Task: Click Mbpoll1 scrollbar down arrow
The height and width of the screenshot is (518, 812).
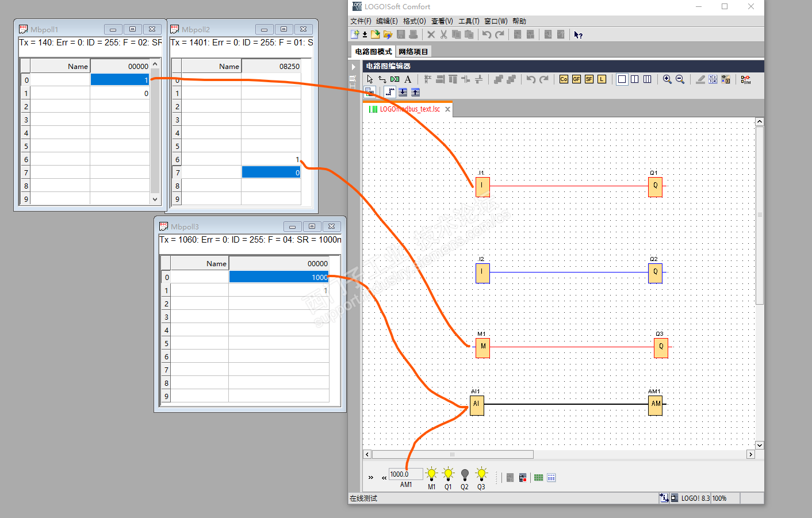Action: tap(155, 199)
